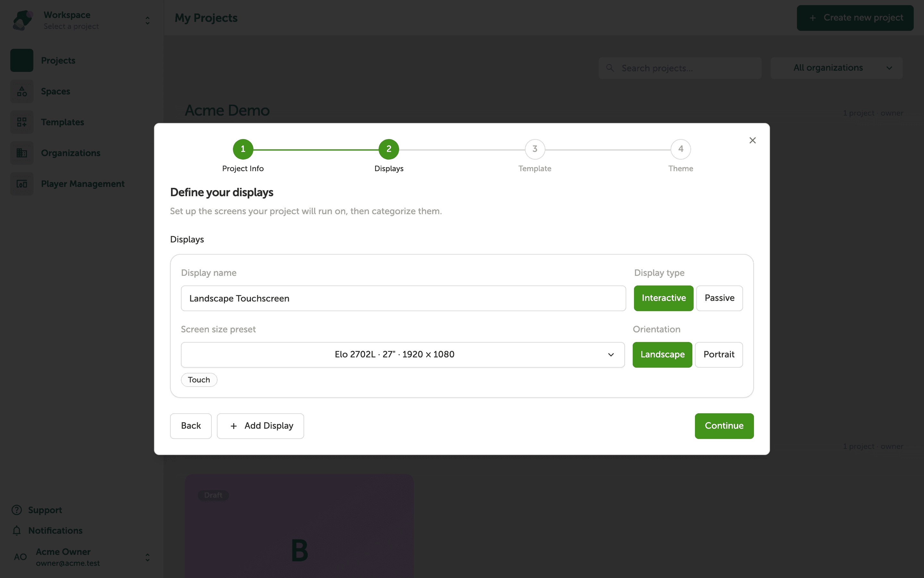The width and height of the screenshot is (924, 578).
Task: Click the Continue button
Action: tap(724, 426)
